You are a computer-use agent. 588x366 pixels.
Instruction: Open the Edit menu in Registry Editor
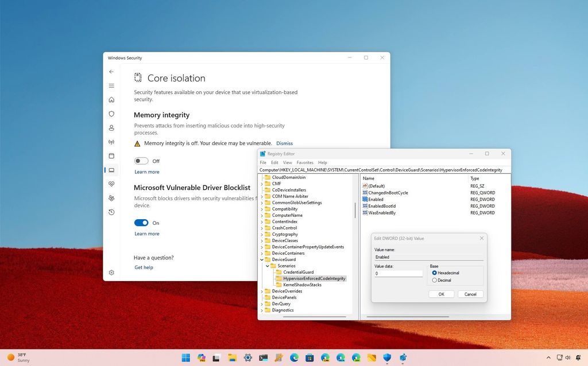point(274,162)
